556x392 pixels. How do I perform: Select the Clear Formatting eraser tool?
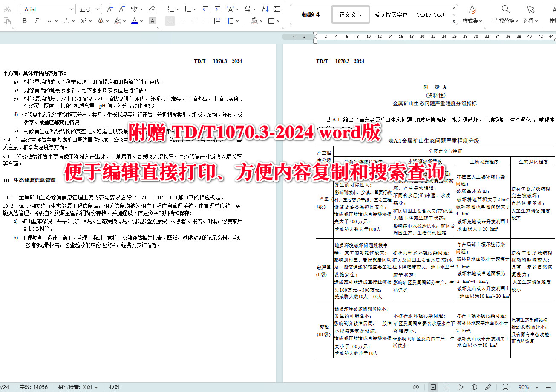pyautogui.click(x=152, y=9)
